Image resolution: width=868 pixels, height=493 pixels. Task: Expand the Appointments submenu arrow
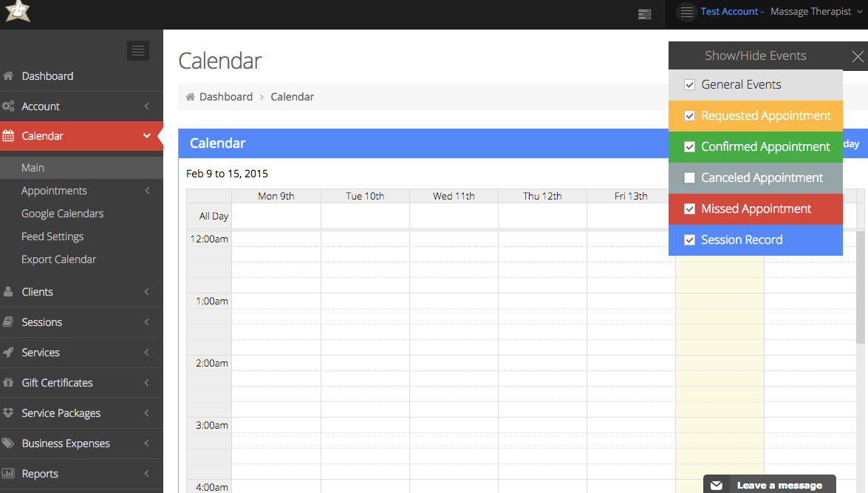tap(147, 191)
